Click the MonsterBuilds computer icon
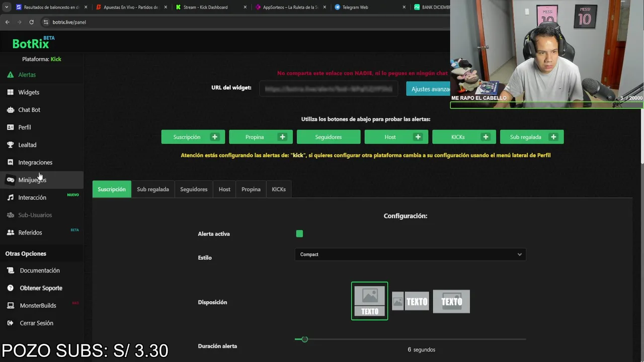 tap(10, 306)
